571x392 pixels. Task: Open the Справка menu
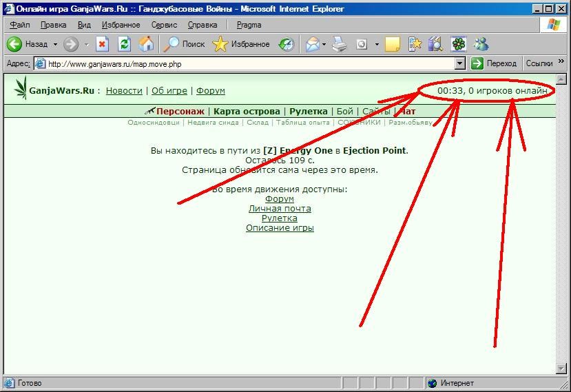coord(203,25)
